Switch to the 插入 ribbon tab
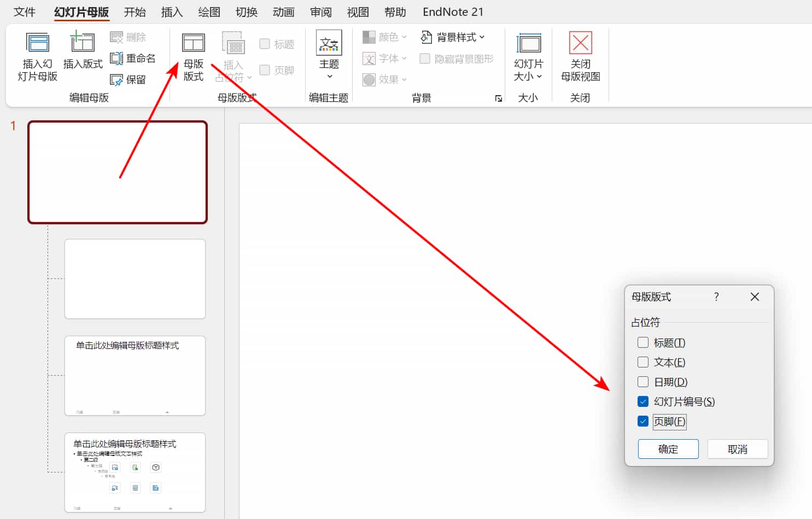This screenshot has width=812, height=519. pos(172,12)
